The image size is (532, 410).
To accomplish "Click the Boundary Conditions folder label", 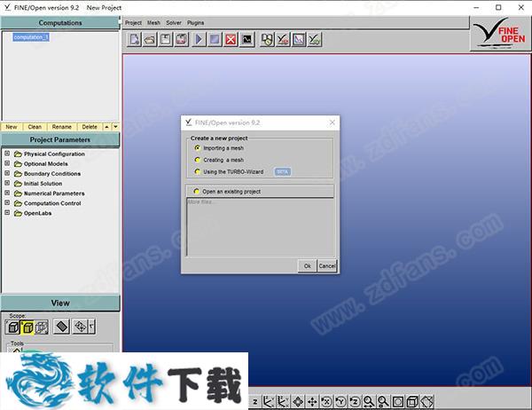I will pos(52,174).
